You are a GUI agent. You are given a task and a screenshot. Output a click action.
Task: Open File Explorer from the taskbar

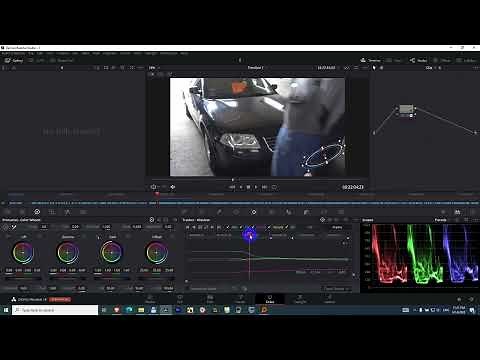(x=141, y=310)
